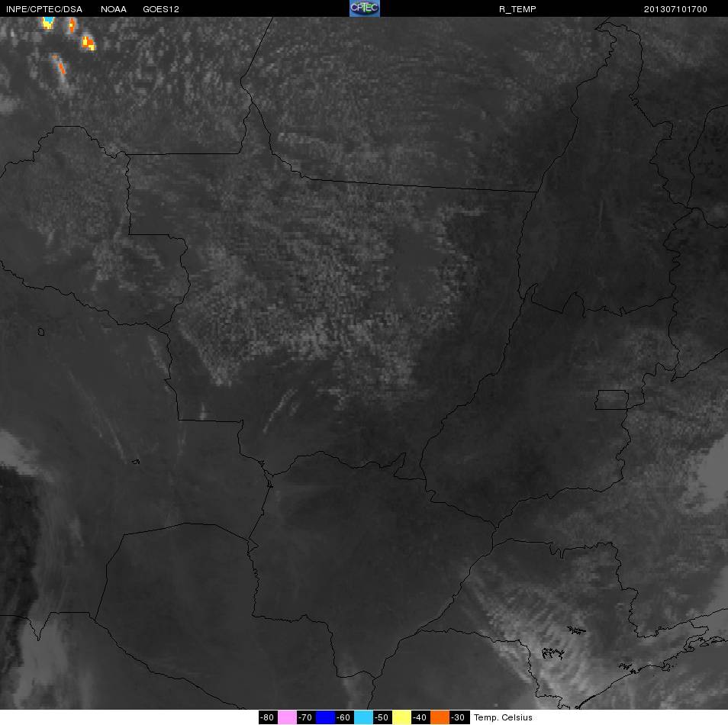Click the CPTEC logo in header
The width and height of the screenshot is (728, 725).
click(365, 8)
